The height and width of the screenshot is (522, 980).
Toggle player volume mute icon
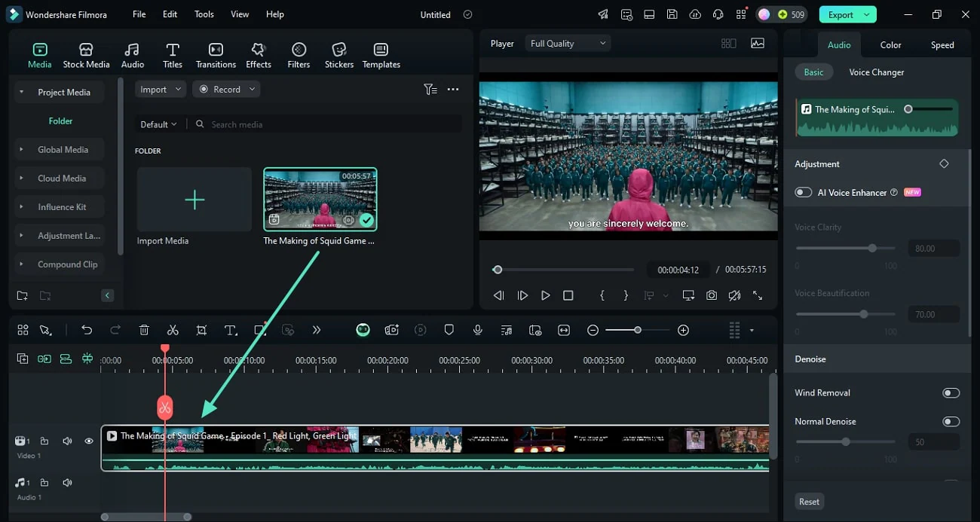734,295
